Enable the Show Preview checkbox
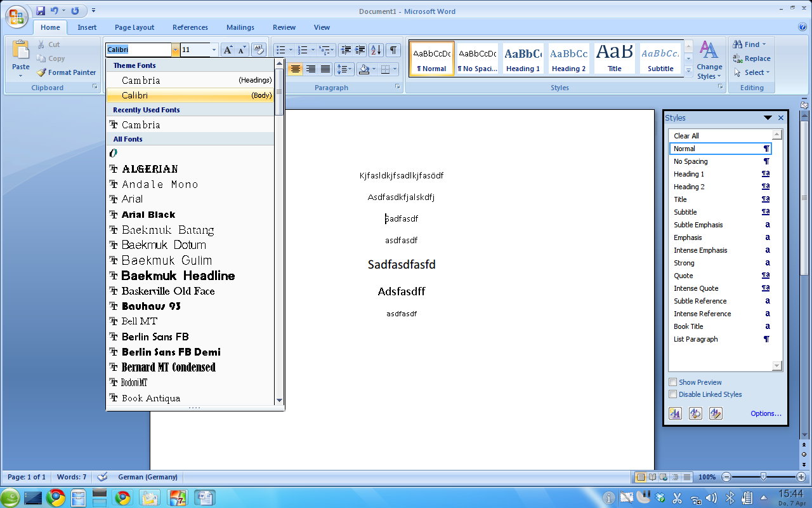The height and width of the screenshot is (508, 812). (673, 382)
